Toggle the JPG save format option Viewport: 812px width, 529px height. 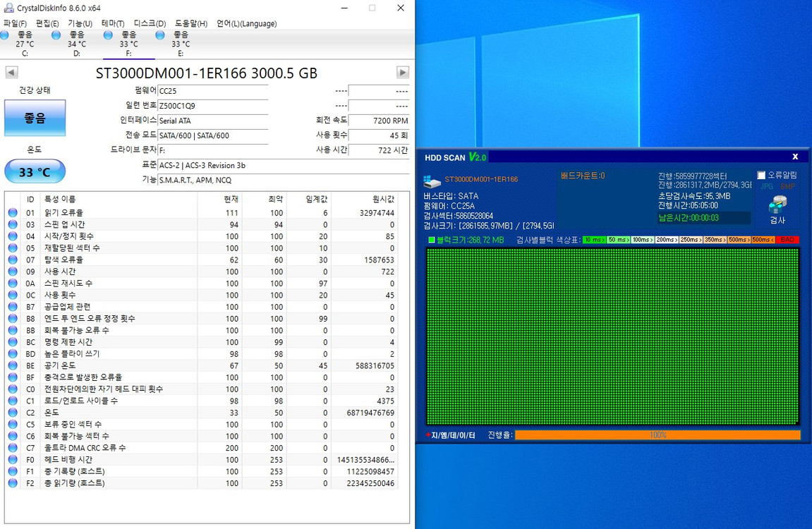point(766,187)
